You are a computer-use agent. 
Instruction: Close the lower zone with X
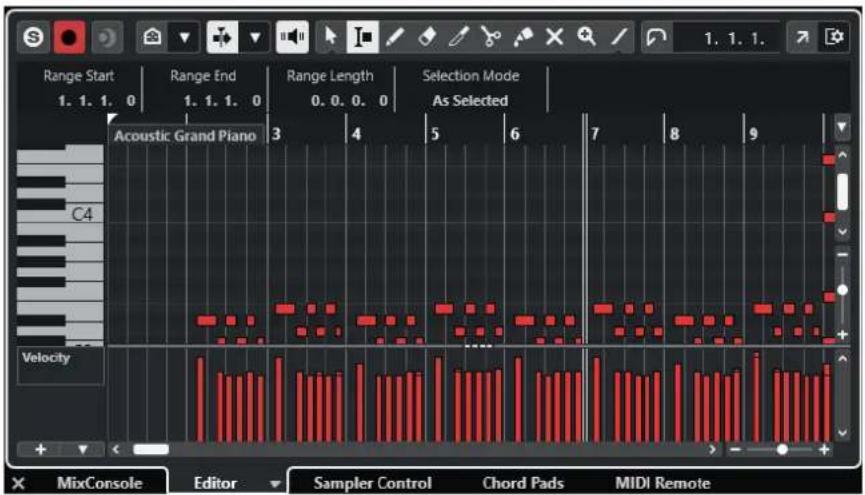tap(18, 483)
